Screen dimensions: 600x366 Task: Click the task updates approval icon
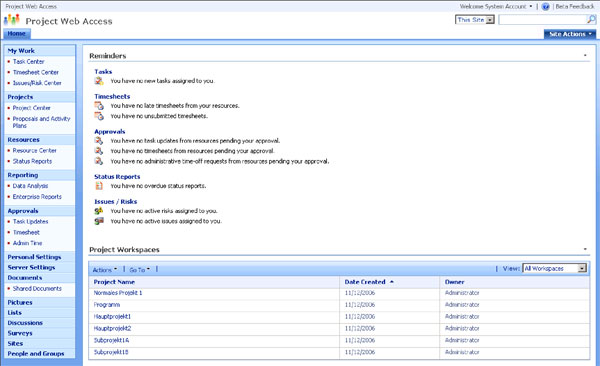[99, 141]
